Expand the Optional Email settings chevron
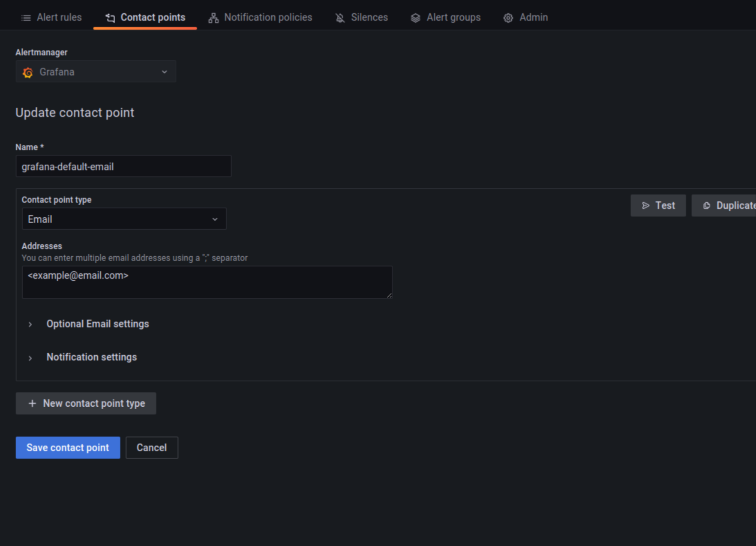Viewport: 756px width, 546px height. [x=30, y=324]
